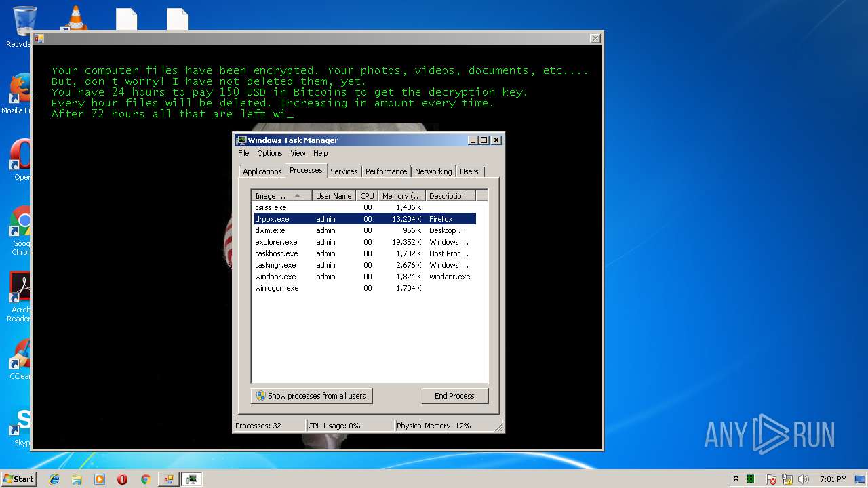Image resolution: width=868 pixels, height=488 pixels.
Task: Select taskhost.exe process
Action: pyautogui.click(x=364, y=253)
